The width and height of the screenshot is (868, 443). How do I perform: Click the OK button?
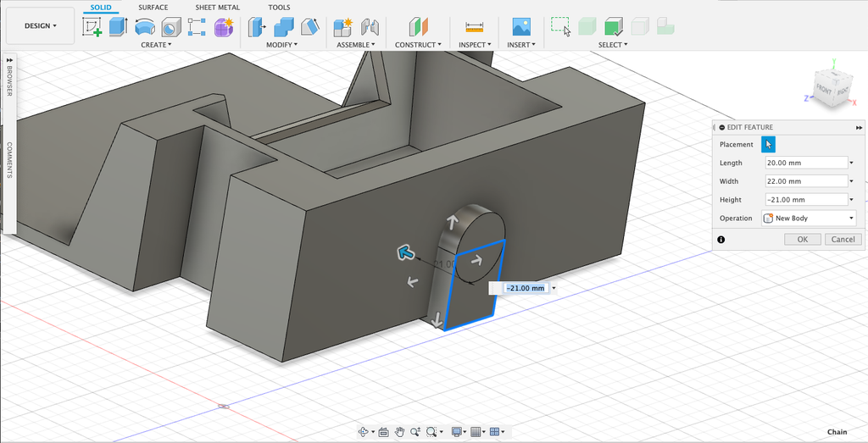(802, 240)
